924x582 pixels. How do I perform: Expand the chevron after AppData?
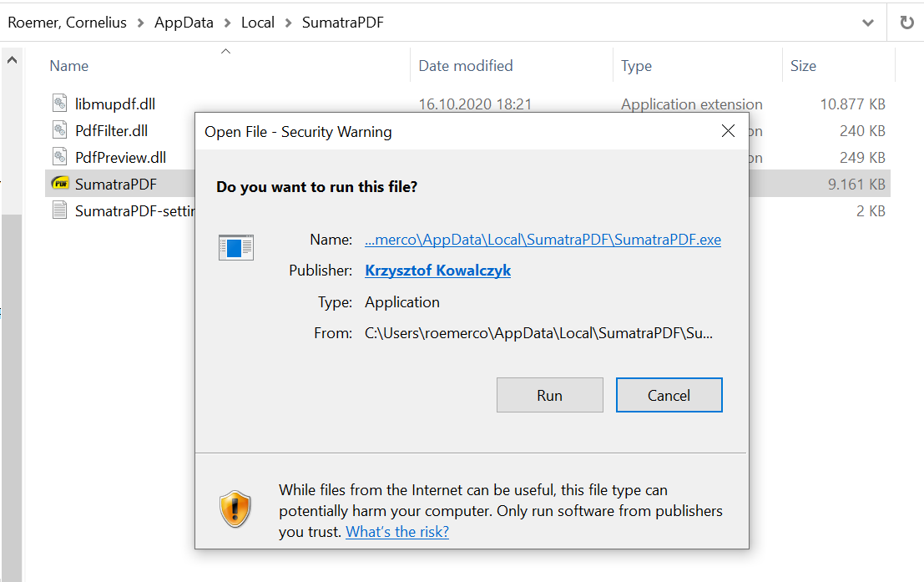(227, 23)
